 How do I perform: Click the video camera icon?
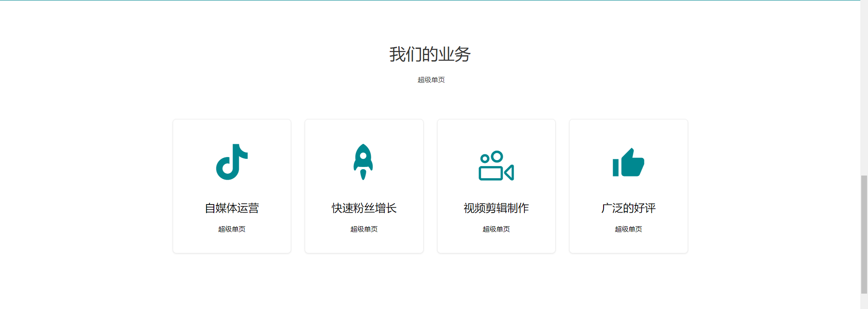[496, 166]
